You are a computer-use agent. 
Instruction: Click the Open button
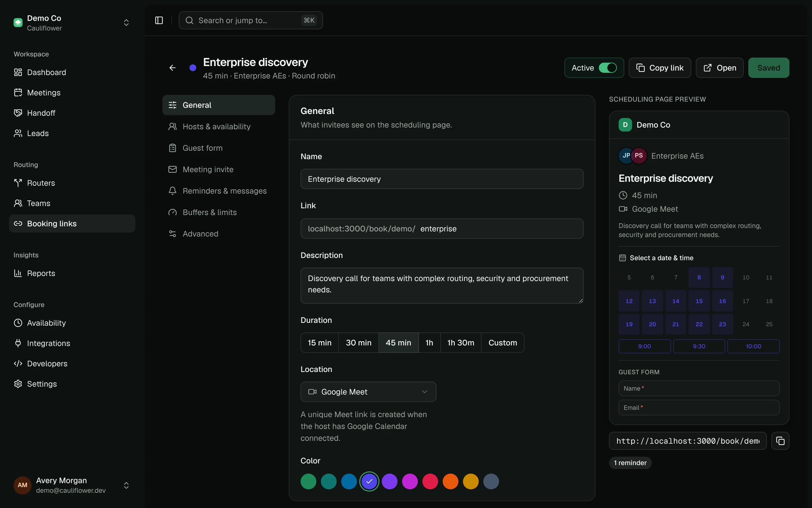(x=720, y=68)
